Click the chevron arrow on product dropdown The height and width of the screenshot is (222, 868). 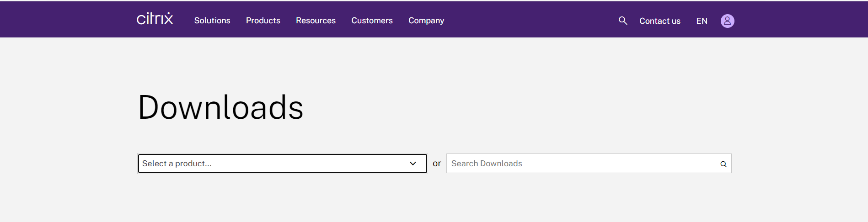click(x=413, y=164)
